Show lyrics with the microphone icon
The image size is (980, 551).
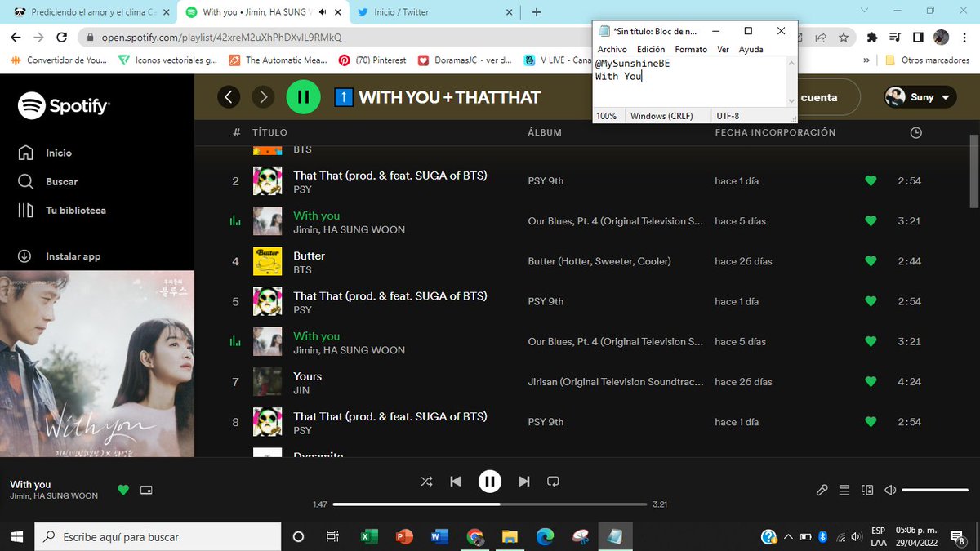822,490
